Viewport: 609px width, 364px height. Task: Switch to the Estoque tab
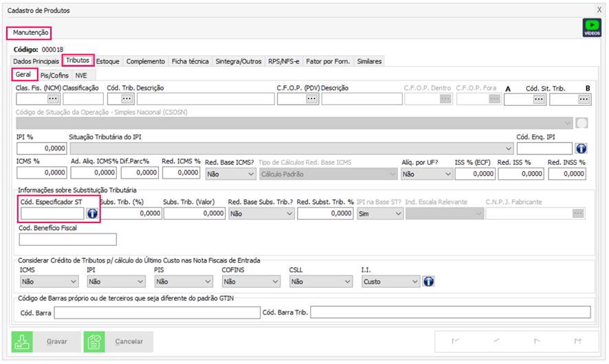tap(108, 61)
